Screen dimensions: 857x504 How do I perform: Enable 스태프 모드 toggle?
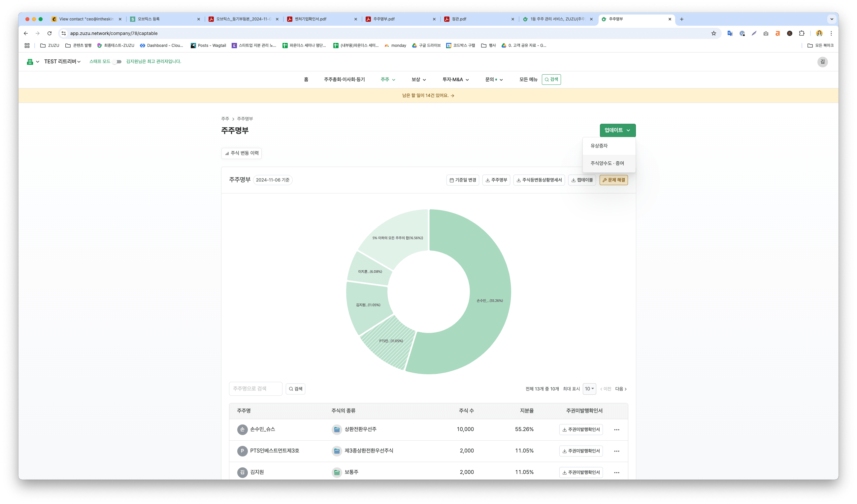tap(117, 61)
